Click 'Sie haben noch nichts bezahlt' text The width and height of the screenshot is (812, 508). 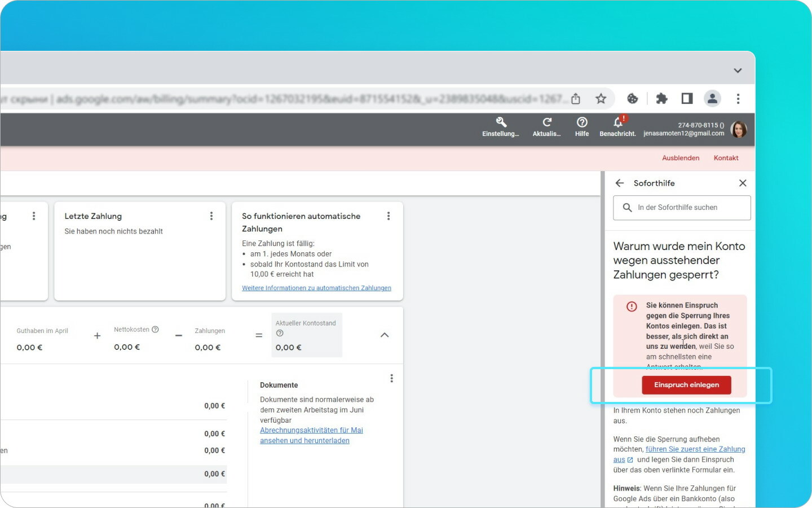[113, 231]
